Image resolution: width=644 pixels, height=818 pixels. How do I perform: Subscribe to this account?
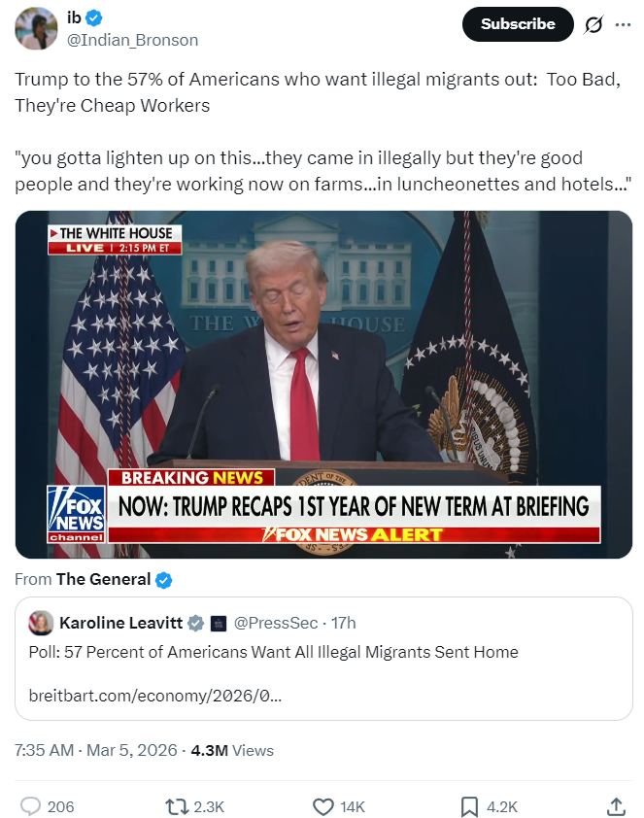[518, 24]
